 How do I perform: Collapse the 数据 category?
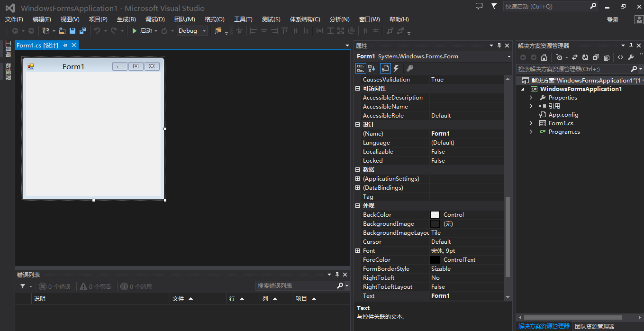[x=358, y=170]
